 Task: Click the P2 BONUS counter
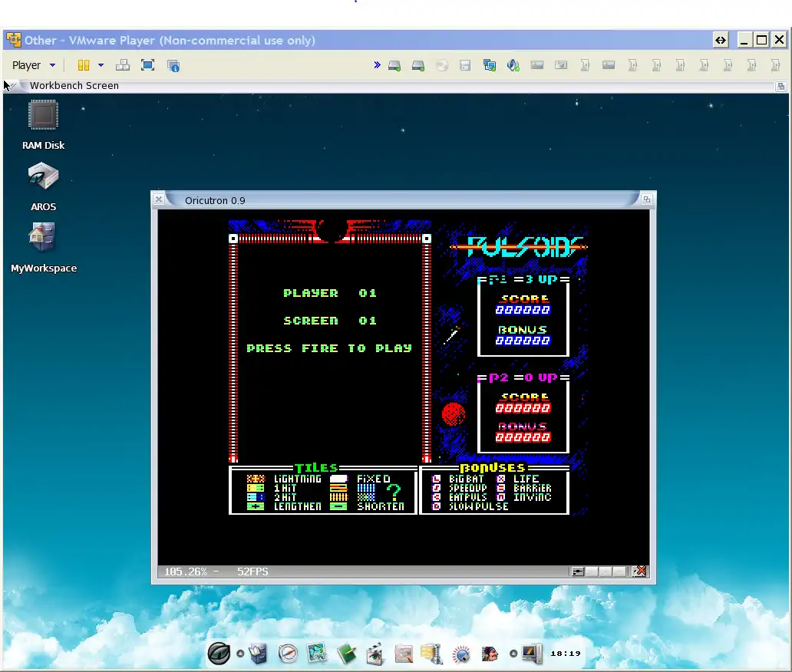click(x=523, y=437)
